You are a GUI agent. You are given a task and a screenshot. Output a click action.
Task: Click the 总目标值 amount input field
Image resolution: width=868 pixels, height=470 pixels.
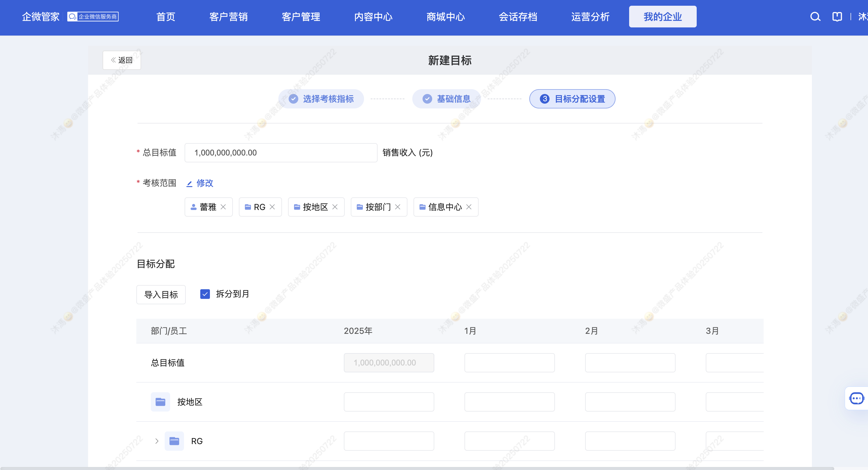[281, 153]
